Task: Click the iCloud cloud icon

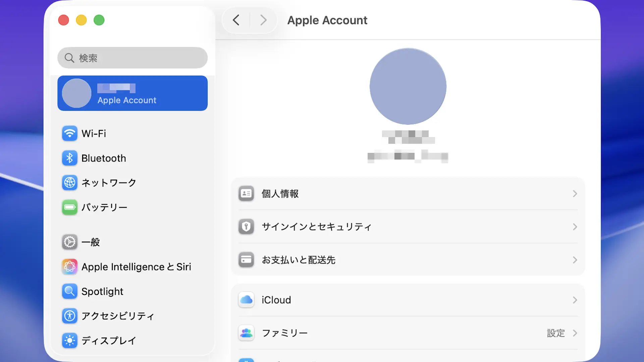Action: (246, 300)
